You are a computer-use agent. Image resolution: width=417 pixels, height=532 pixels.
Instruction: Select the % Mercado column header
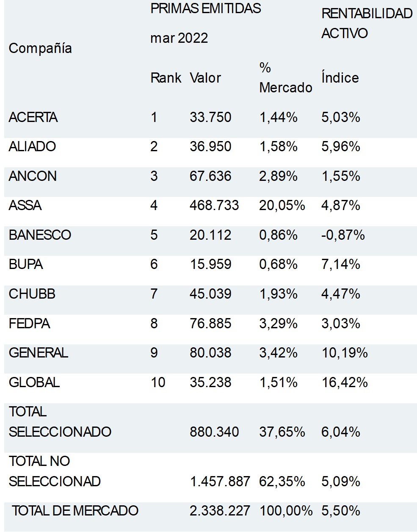click(x=285, y=78)
